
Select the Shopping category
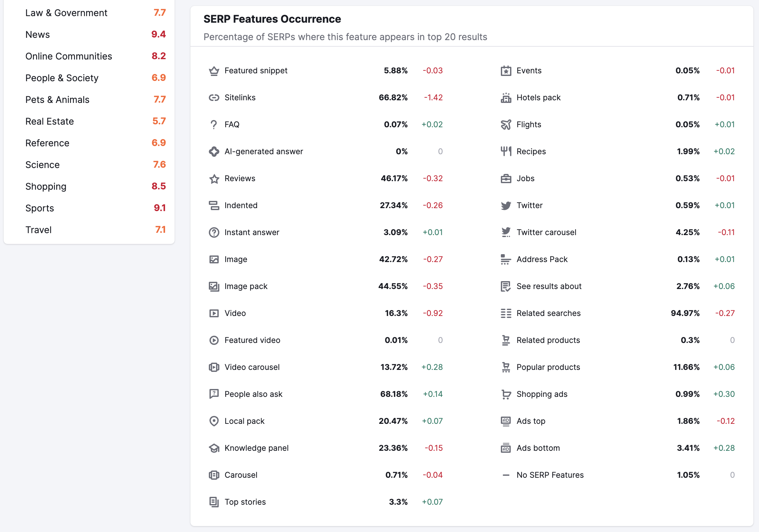click(46, 186)
